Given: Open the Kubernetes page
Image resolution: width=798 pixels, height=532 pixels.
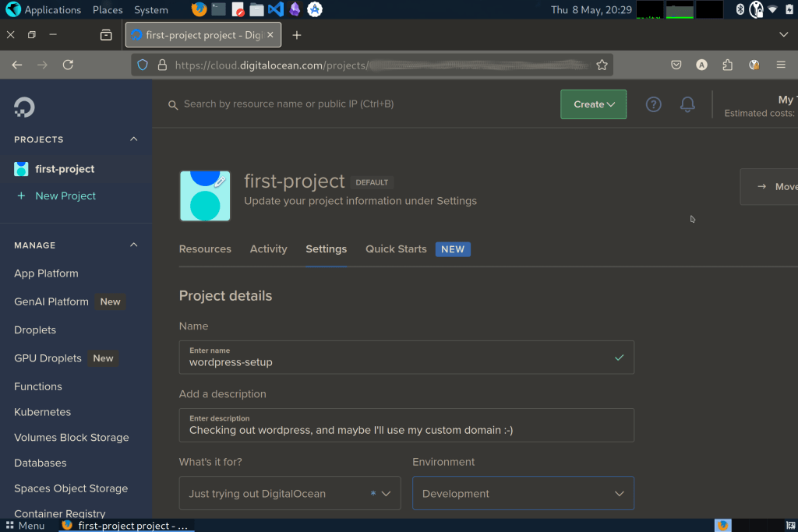Looking at the screenshot, I should (43, 411).
